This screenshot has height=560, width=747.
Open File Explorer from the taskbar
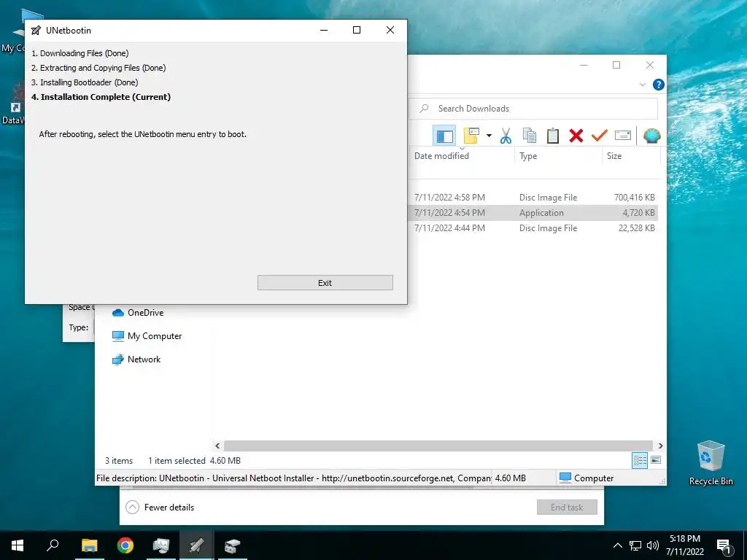pyautogui.click(x=89, y=545)
